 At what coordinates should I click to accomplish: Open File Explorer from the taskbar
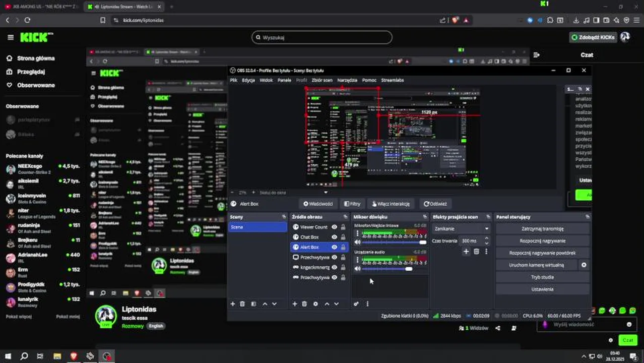(57, 356)
